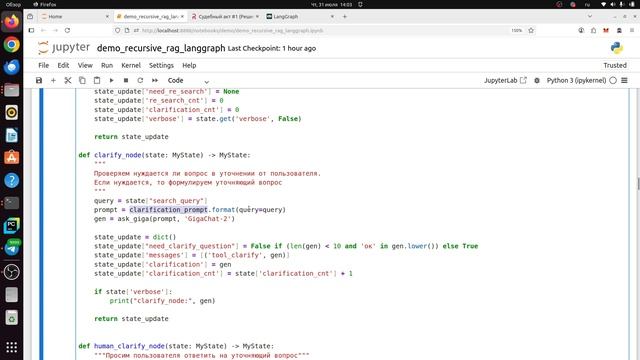The image size is (640, 360).
Task: Launch Google Chrome from the dock
Action: (x=11, y=44)
